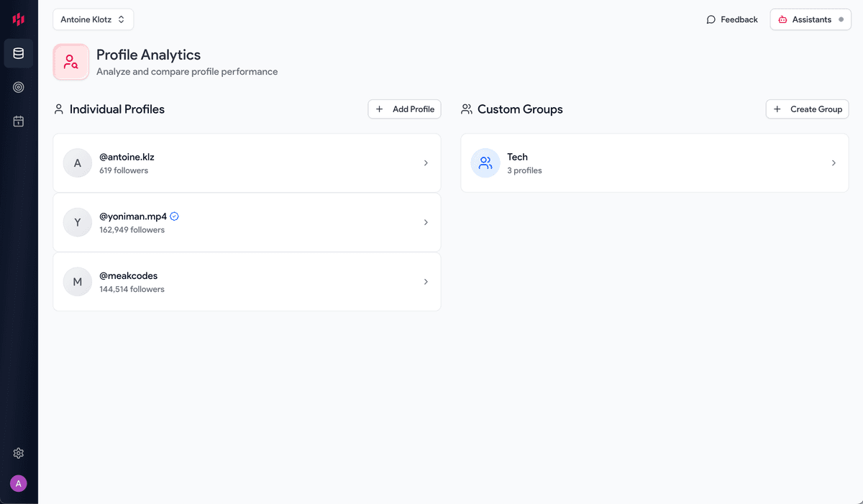Viewport: 863px width, 504px height.
Task: Expand the @antoine.klz profile chevron
Action: (x=426, y=163)
